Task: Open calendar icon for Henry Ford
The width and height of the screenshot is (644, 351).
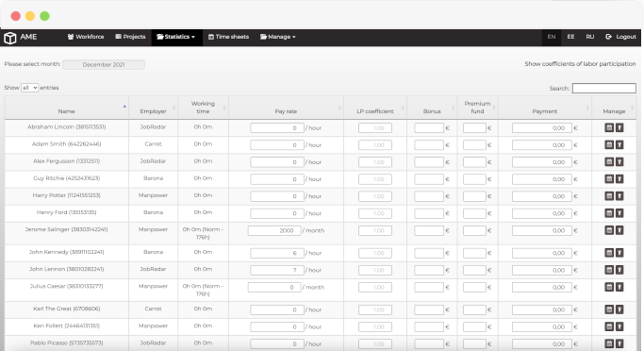Action: [609, 213]
